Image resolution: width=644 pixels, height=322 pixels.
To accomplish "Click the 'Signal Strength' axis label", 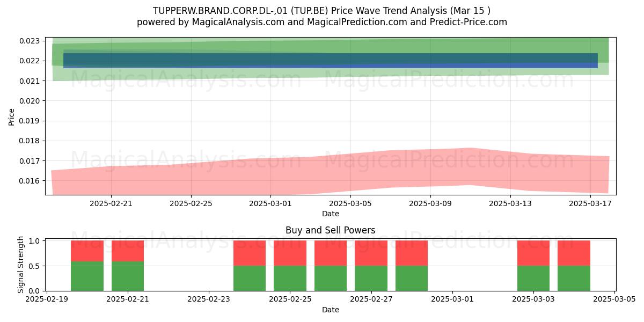I will click(x=21, y=265).
